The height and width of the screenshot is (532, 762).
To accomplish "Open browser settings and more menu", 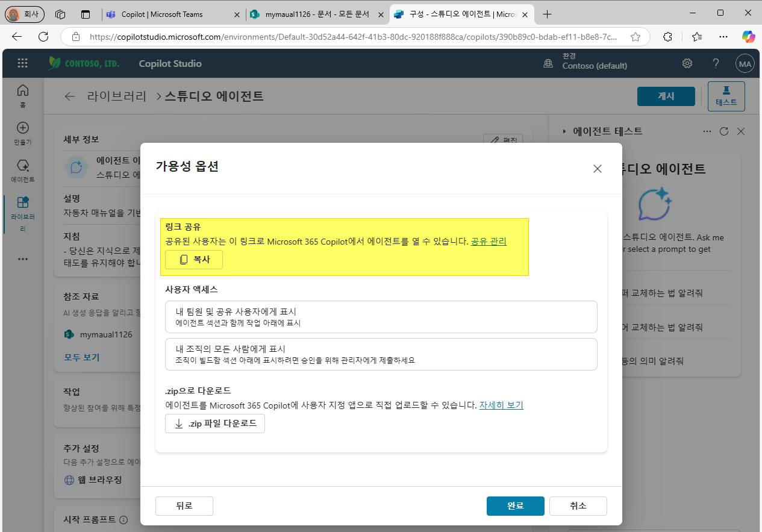I will 723,37.
